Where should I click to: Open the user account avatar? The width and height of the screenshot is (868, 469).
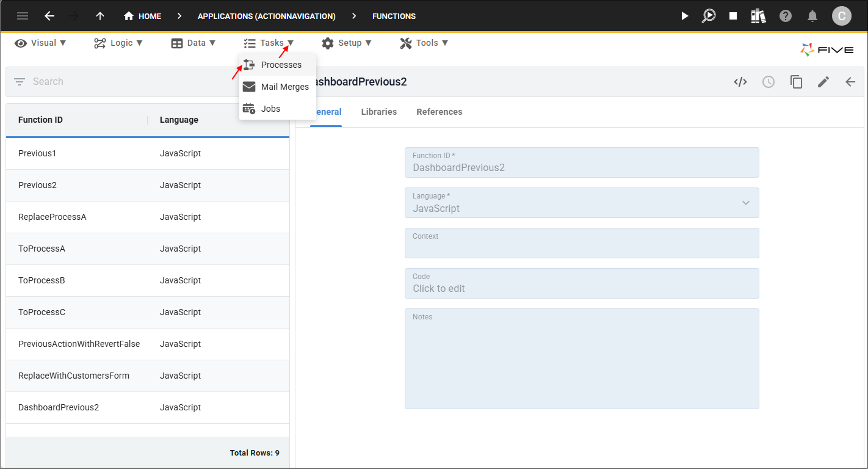pos(841,16)
